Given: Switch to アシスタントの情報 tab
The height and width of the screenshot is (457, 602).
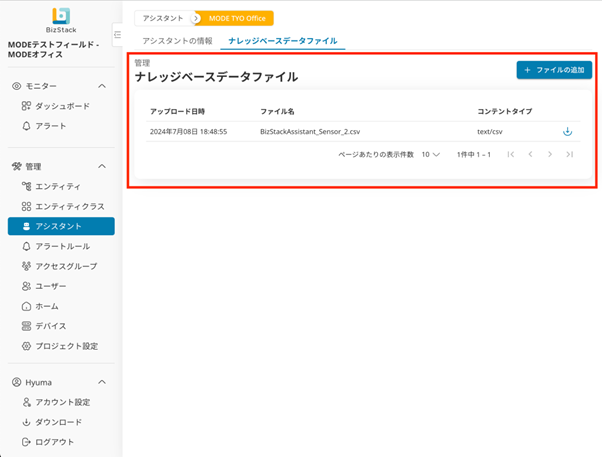Looking at the screenshot, I should 177,41.
